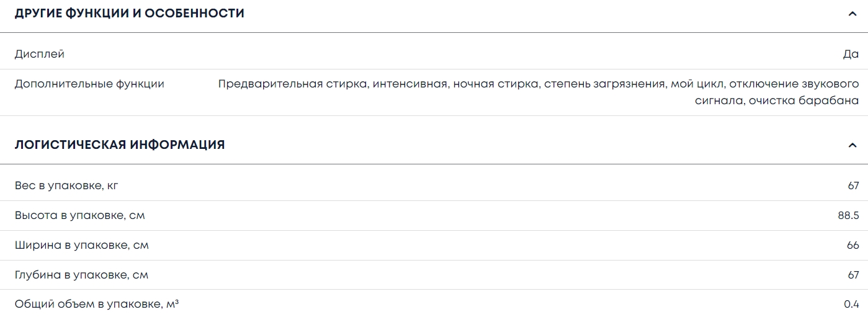Select the Дисплей row label
This screenshot has height=317, width=868.
point(40,54)
